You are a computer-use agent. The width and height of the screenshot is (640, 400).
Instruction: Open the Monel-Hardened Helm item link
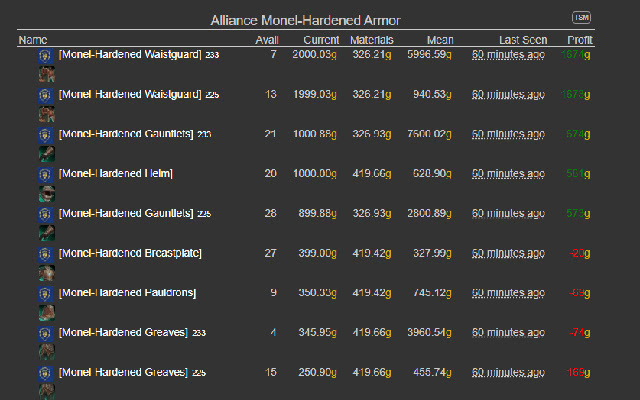coord(116,174)
